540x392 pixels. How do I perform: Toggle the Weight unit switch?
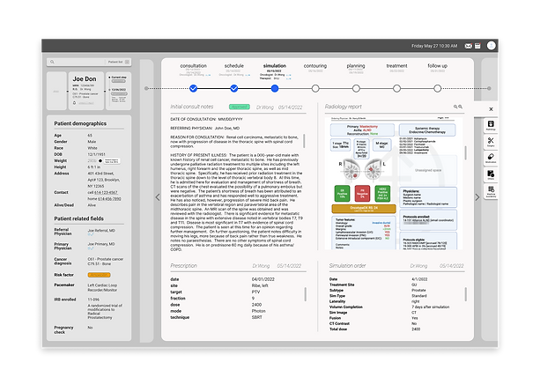pyautogui.click(x=100, y=161)
